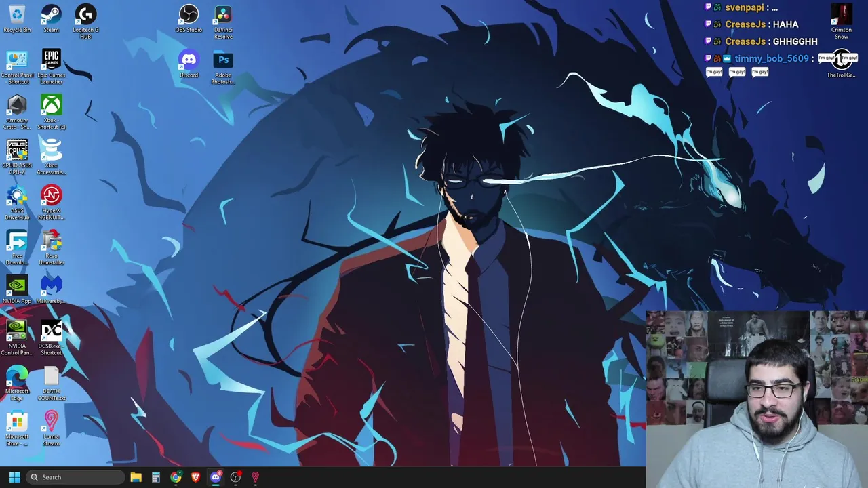Select the NVIDIA App desktop icon
This screenshot has height=488, width=868.
point(17,290)
